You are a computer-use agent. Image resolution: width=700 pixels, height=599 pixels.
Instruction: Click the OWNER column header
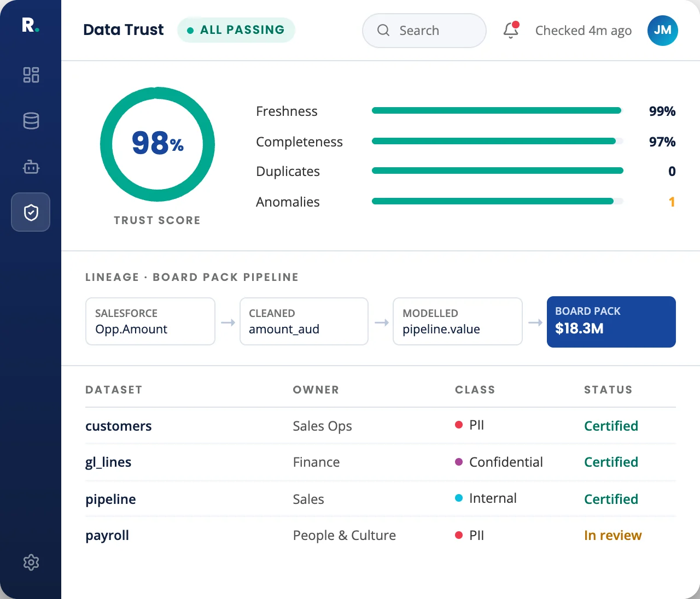[x=316, y=390]
